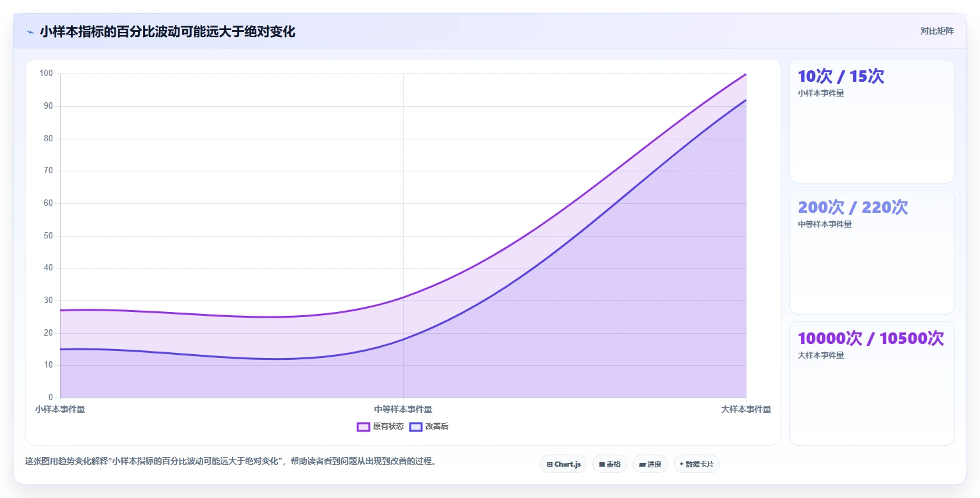980x498 pixels.
Task: Click the Chart.js tag pill
Action: pos(563,464)
